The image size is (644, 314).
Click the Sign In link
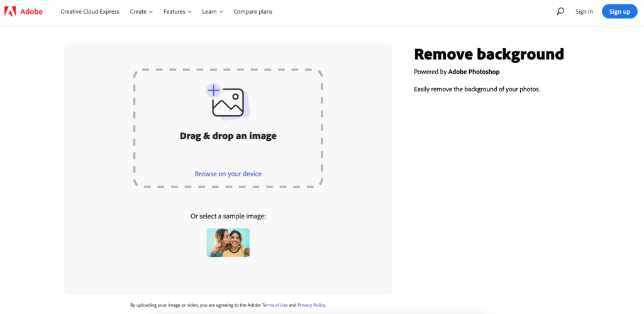[x=584, y=11]
